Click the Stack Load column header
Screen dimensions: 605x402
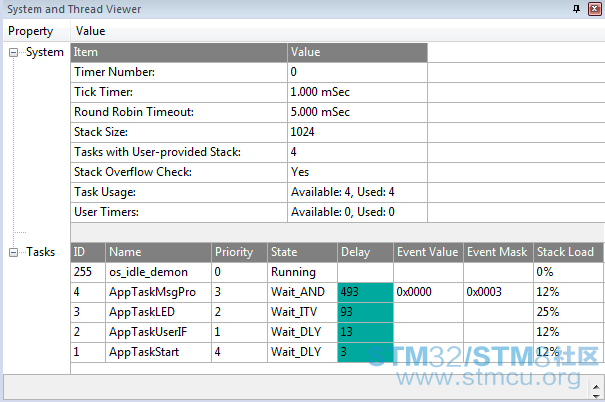568,252
